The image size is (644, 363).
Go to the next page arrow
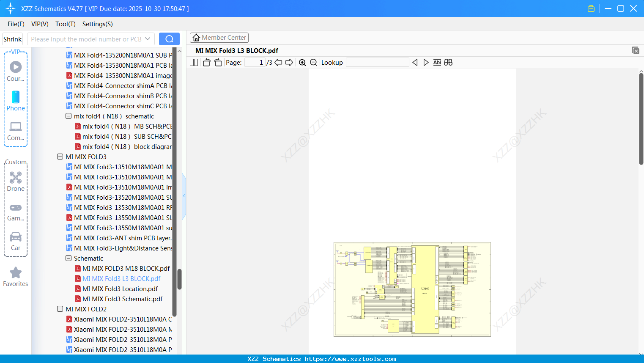(289, 62)
